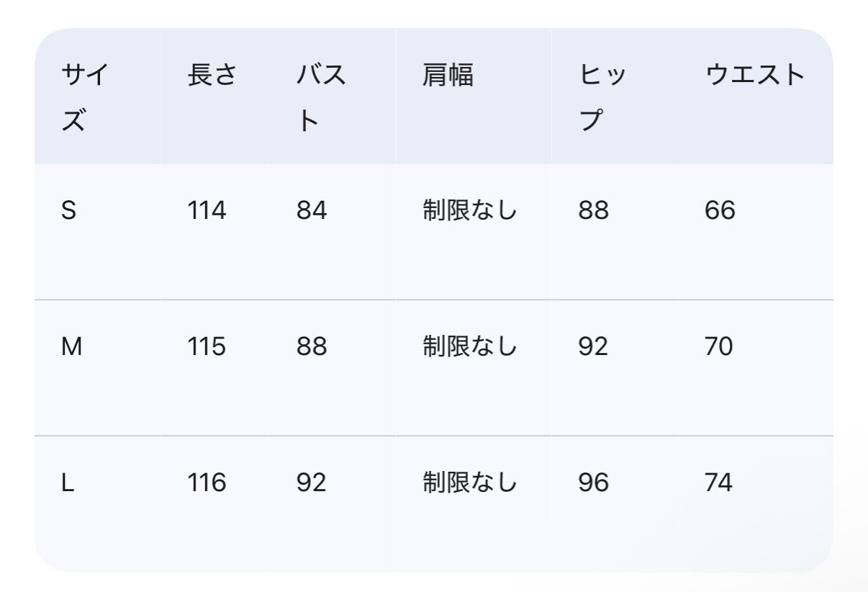The image size is (868, 592).
Task: Click the サイズ column header
Action: point(85,97)
